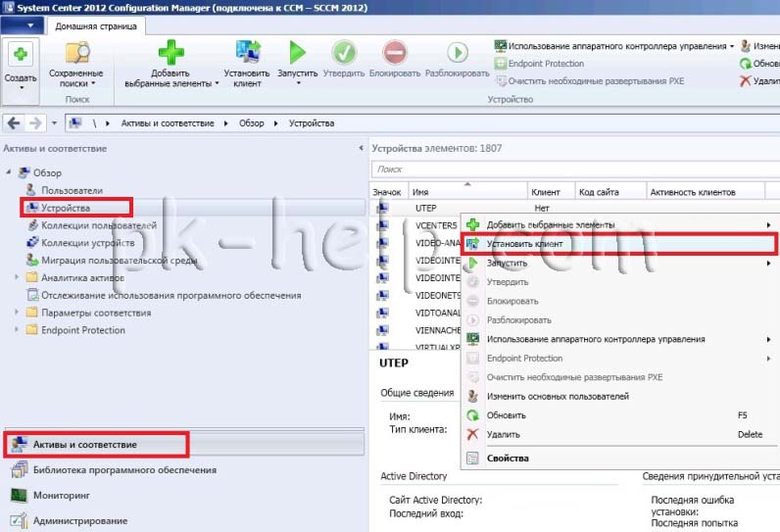Click the breadcrumb root computer icon
This screenshot has width=780, height=532.
tap(75, 122)
